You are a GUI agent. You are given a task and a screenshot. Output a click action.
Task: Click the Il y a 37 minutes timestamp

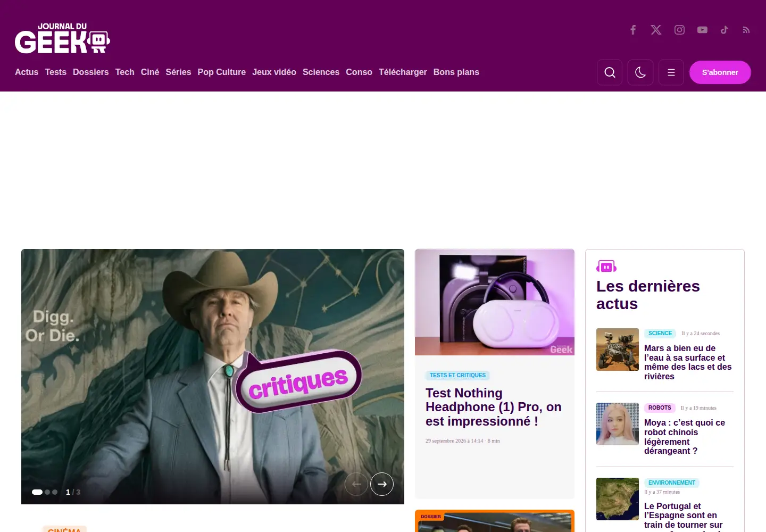tap(662, 492)
